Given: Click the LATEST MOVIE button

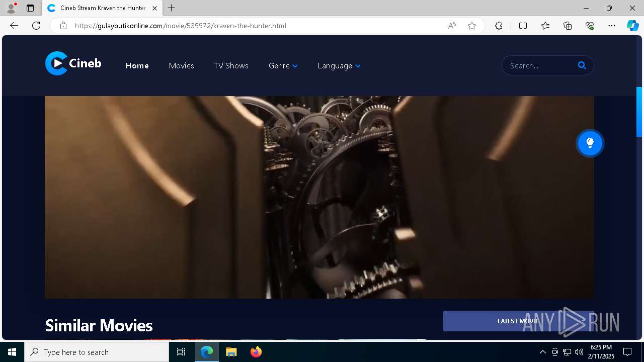Looking at the screenshot, I should click(518, 321).
